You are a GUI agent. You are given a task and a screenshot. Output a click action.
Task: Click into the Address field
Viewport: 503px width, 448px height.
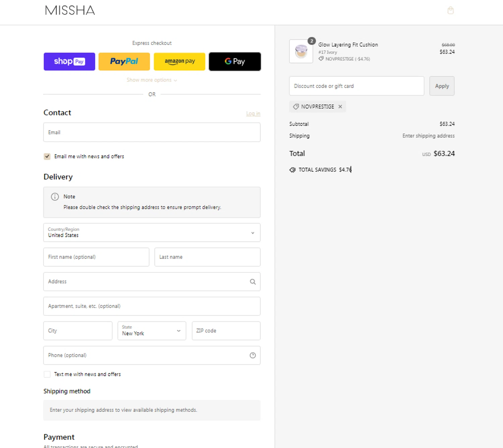[x=152, y=281]
